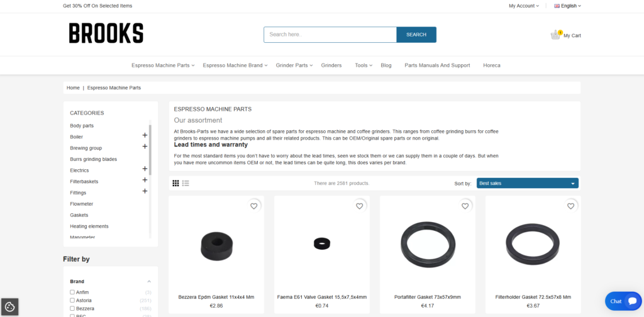Image resolution: width=644 pixels, height=317 pixels.
Task: Add Filterholder Gasket 72.5x57x8 to wishlist
Action: pos(570,206)
